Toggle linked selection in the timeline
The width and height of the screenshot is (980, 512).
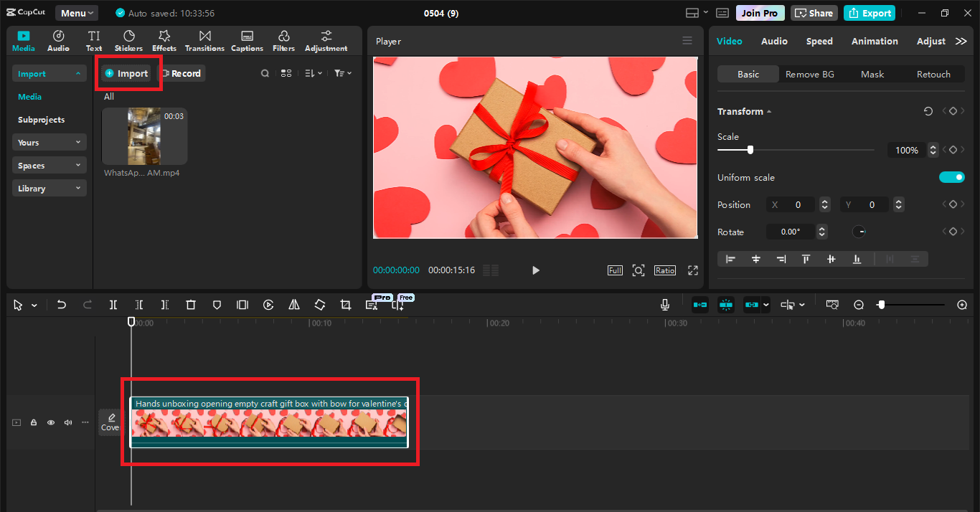(x=752, y=304)
